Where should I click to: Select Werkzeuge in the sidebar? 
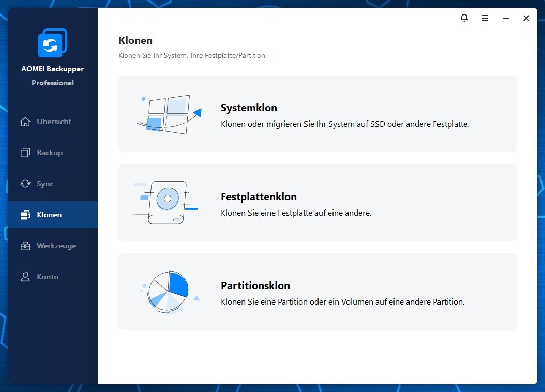click(56, 246)
